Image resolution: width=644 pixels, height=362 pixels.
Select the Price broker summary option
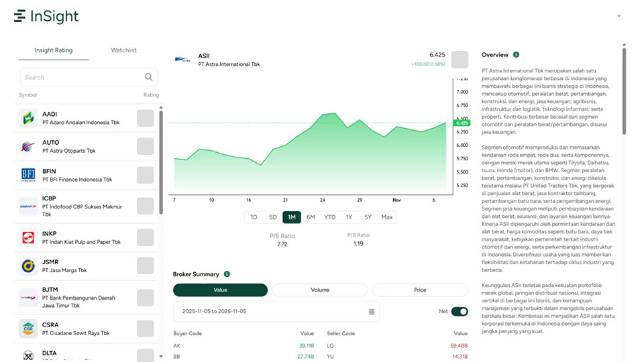(420, 290)
